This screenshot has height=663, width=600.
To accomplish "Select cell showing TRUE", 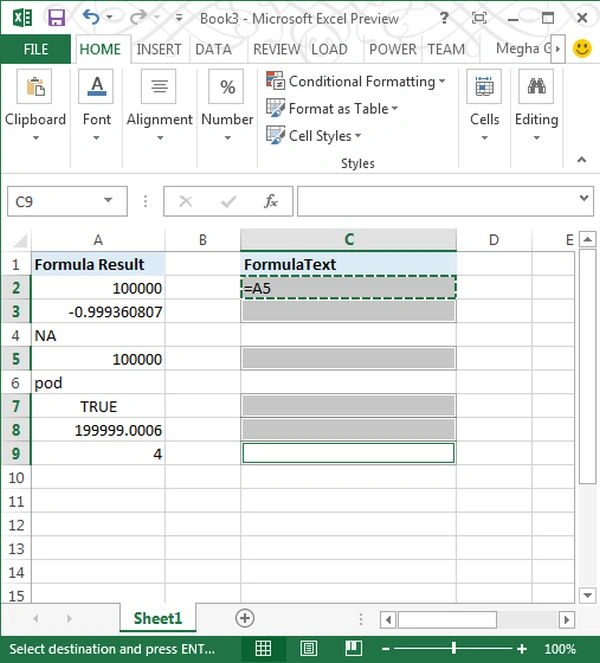I will [x=98, y=406].
